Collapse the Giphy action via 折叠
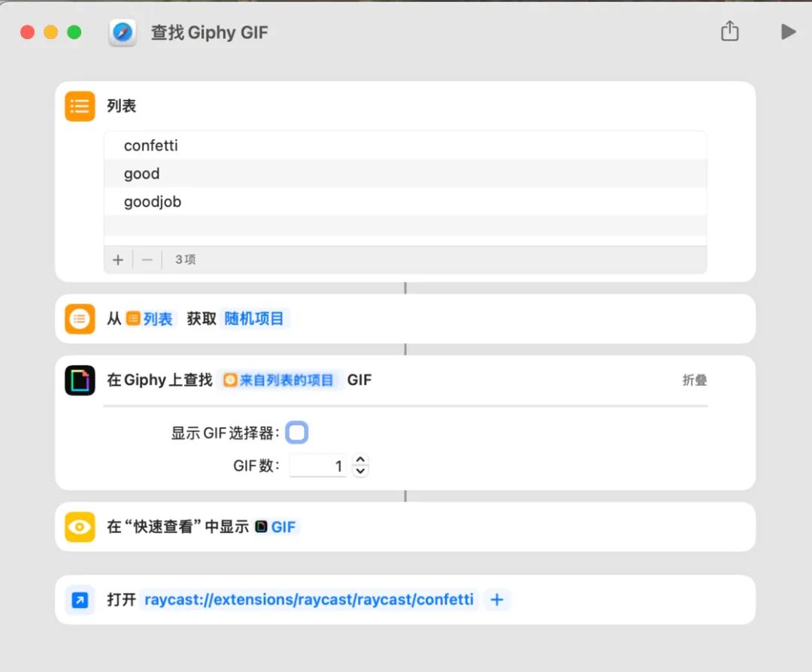This screenshot has width=812, height=672. click(695, 380)
